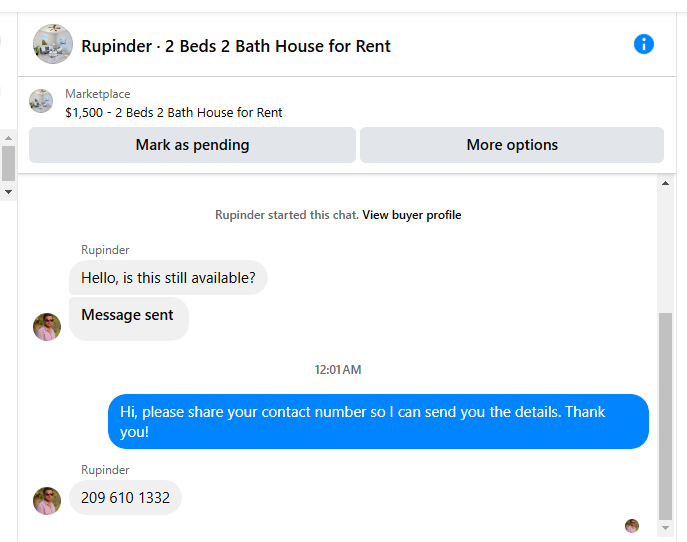
Task: Click small seen-receipt avatar at bottom right
Action: pyautogui.click(x=632, y=525)
